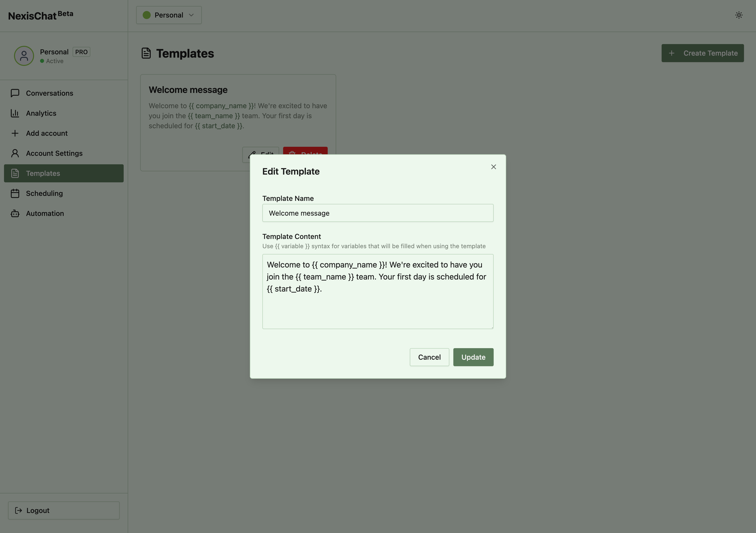Click the variable syntax hint text

(374, 246)
